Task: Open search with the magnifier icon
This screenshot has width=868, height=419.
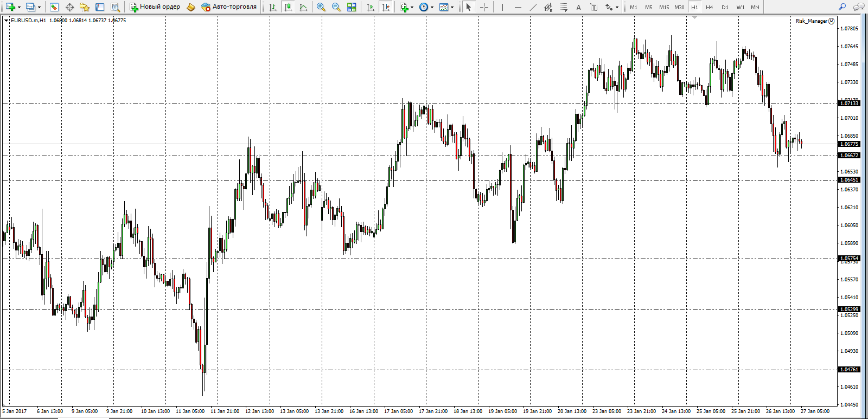Action: click(842, 7)
